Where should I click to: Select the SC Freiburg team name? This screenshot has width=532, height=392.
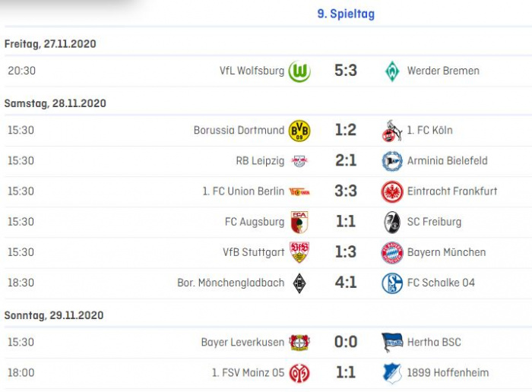coord(434,222)
